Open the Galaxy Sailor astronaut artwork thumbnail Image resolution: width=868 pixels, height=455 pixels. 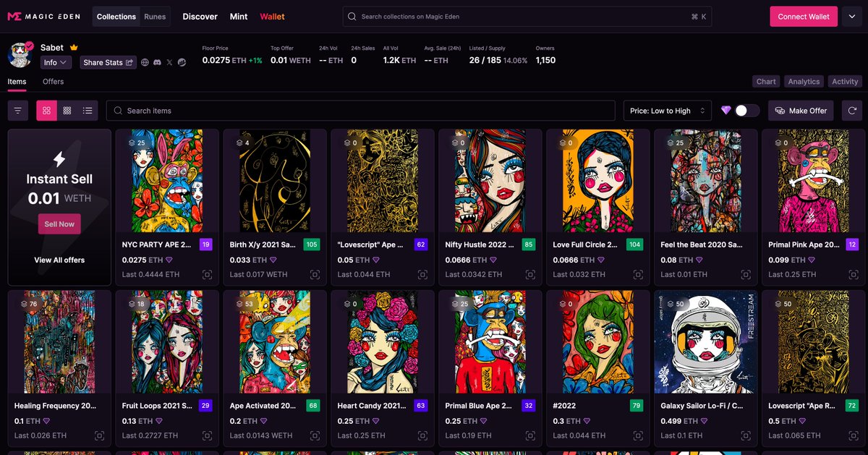tap(705, 342)
